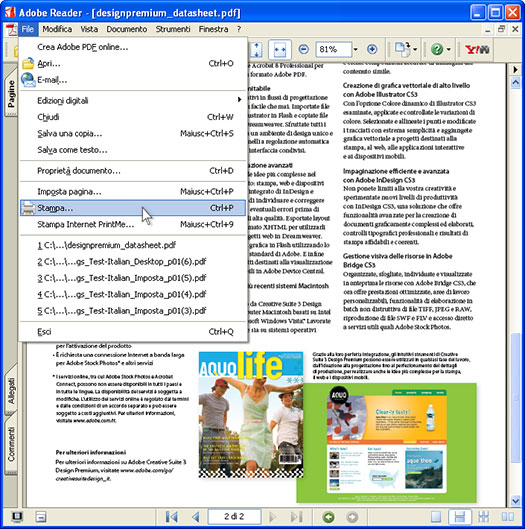Click the rotate pages toolbar icon

pyautogui.click(x=402, y=50)
